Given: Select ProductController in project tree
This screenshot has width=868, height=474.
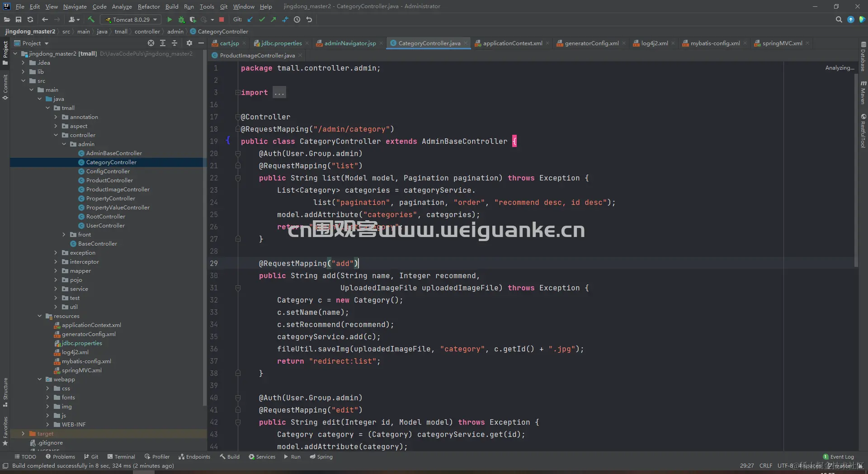Looking at the screenshot, I should (109, 180).
